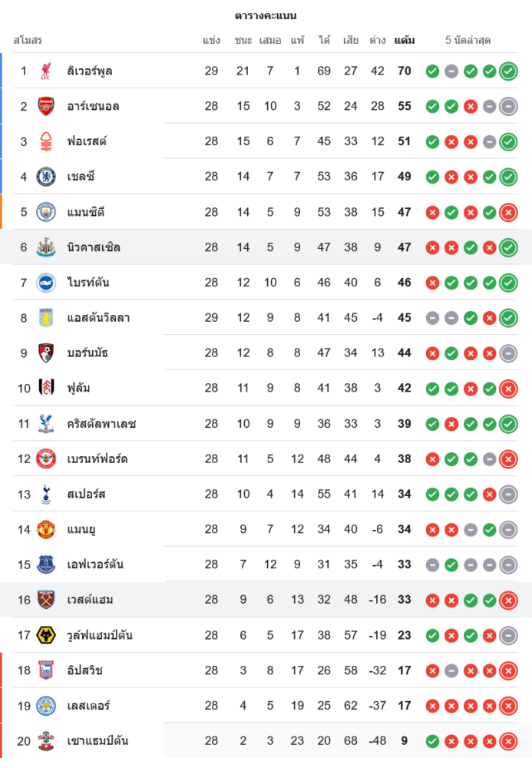Click Arsenal's circled latest draw icon
Viewport: 532px width, 768px height.
(508, 107)
